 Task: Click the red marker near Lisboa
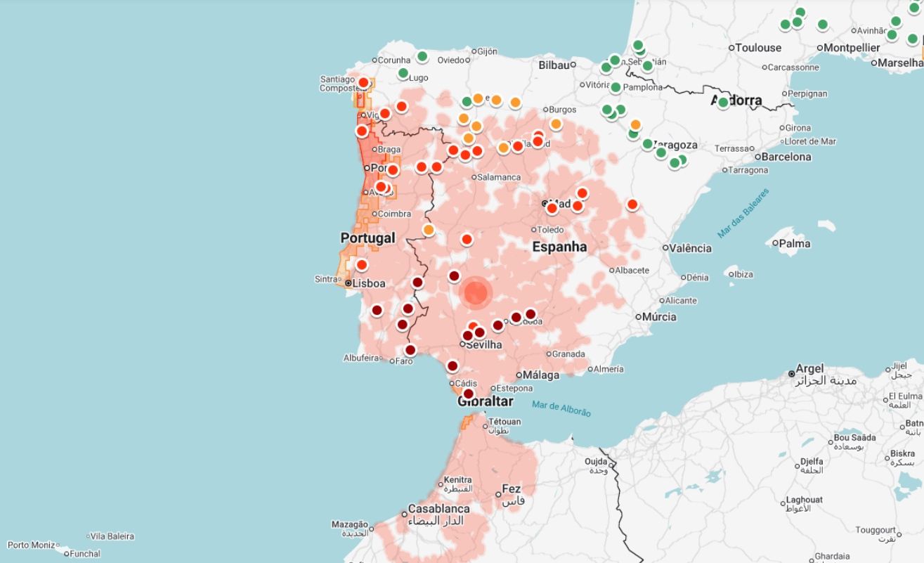(362, 265)
